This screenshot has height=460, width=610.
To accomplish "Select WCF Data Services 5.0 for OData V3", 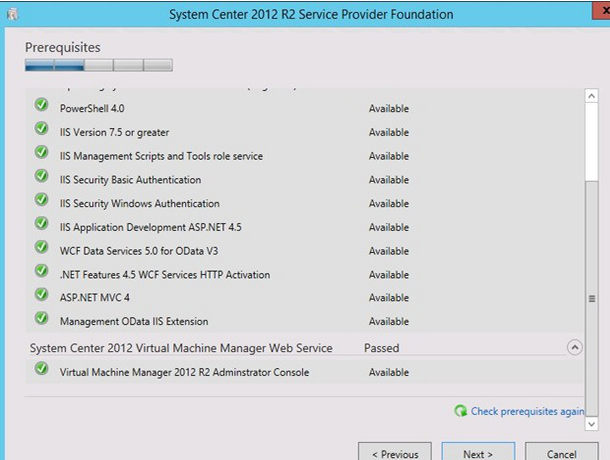I will (139, 251).
